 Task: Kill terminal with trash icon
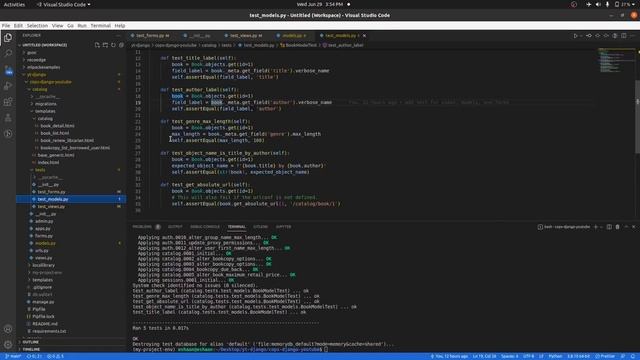pyautogui.click(x=618, y=227)
